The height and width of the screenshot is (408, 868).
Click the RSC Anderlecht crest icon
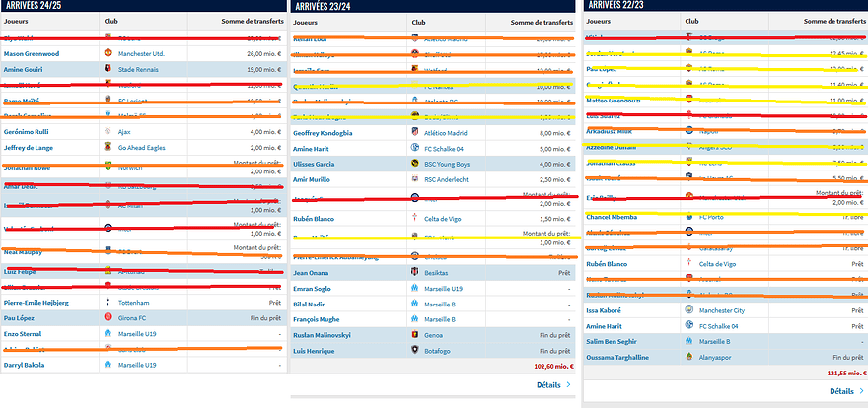pyautogui.click(x=415, y=179)
